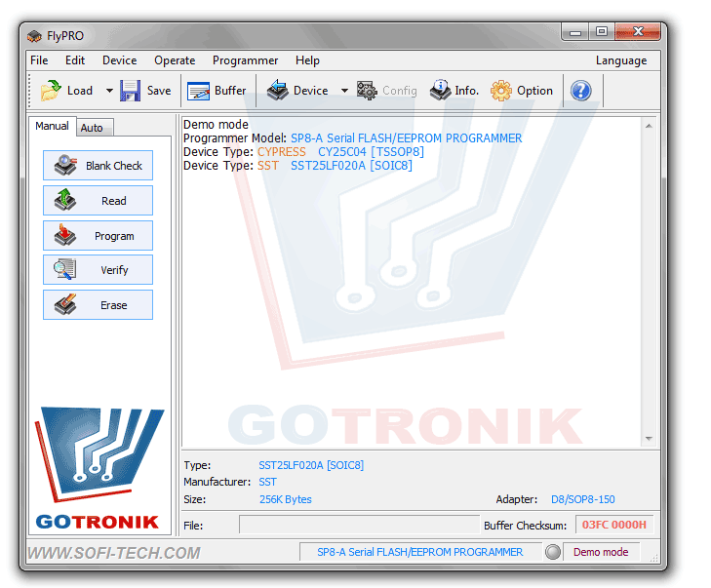Click the Load folder icon
Screen dimensions: 711x588
pos(51,91)
